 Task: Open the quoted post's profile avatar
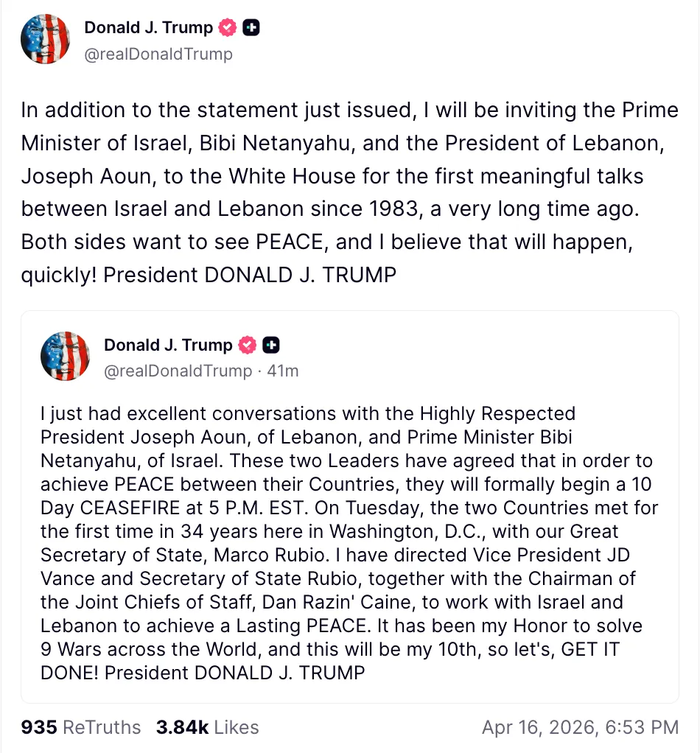pyautogui.click(x=65, y=356)
